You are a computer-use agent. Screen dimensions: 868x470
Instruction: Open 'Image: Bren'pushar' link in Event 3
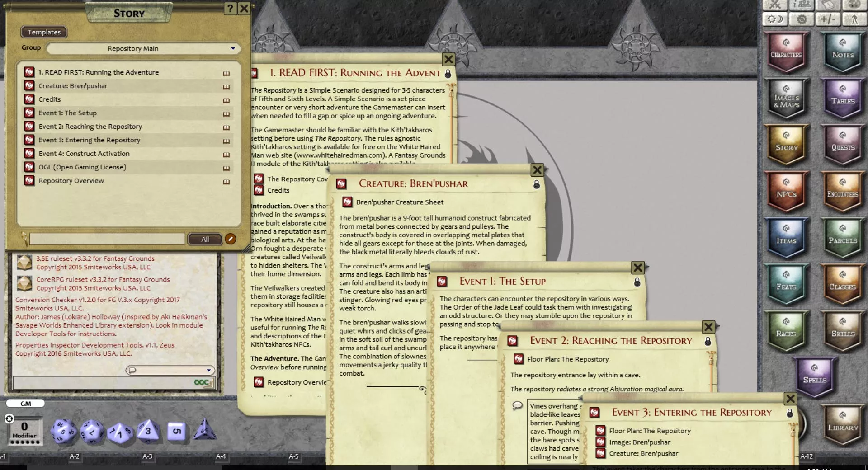click(x=639, y=442)
